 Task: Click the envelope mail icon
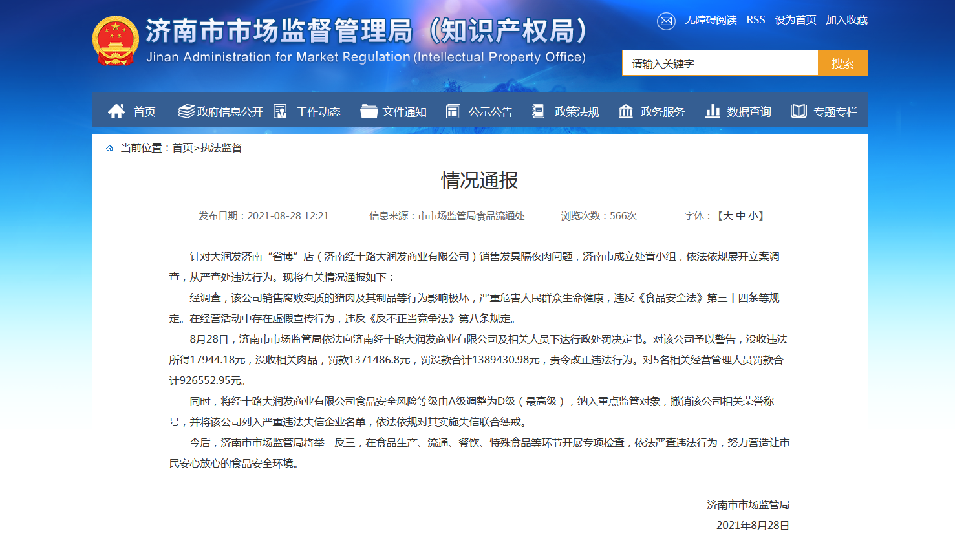666,21
